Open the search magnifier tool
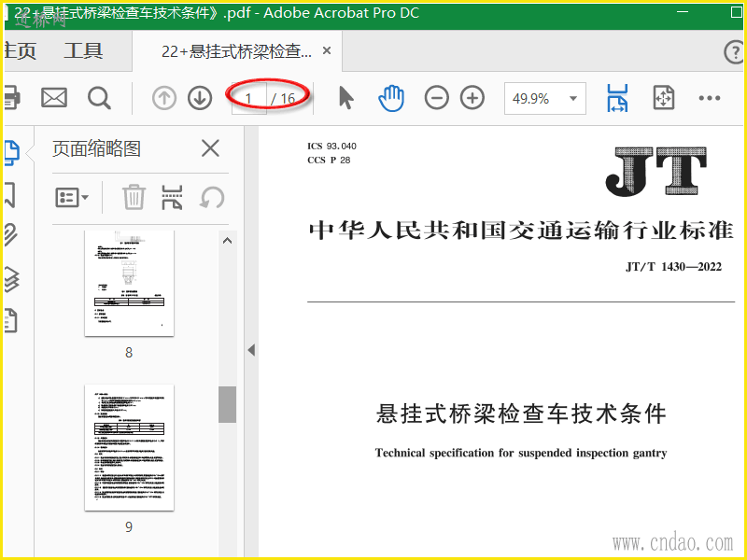747x560 pixels. coord(99,98)
